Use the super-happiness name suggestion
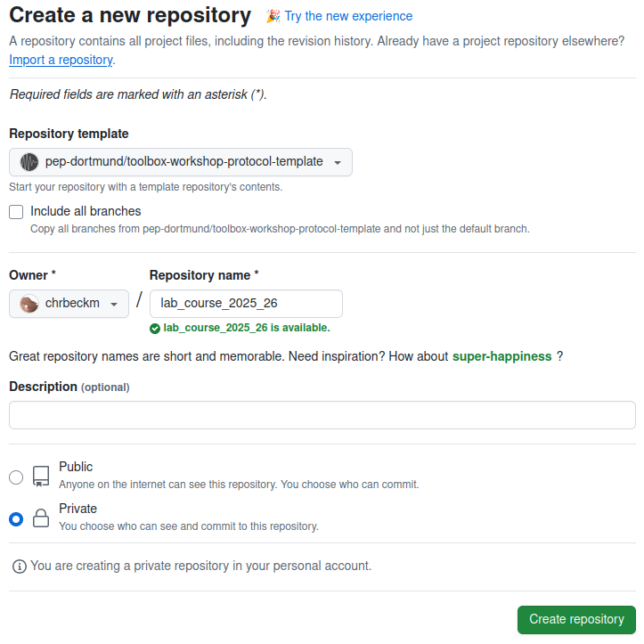 [x=501, y=356]
